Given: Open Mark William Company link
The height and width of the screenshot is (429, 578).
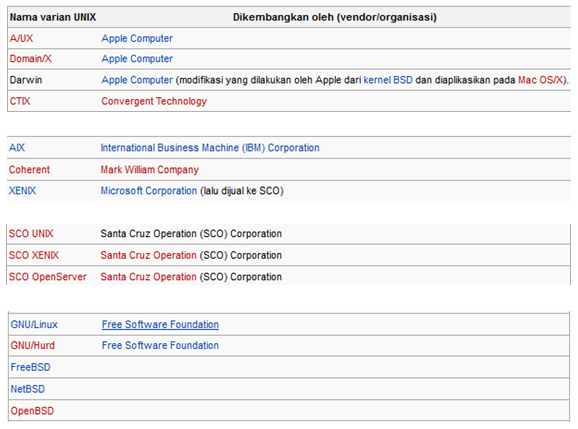Looking at the screenshot, I should (x=150, y=170).
